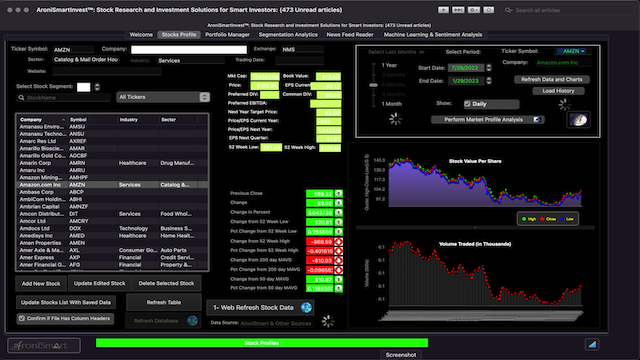Click Refresh Data and Charts button
This screenshot has width=640, height=360.
551,79
